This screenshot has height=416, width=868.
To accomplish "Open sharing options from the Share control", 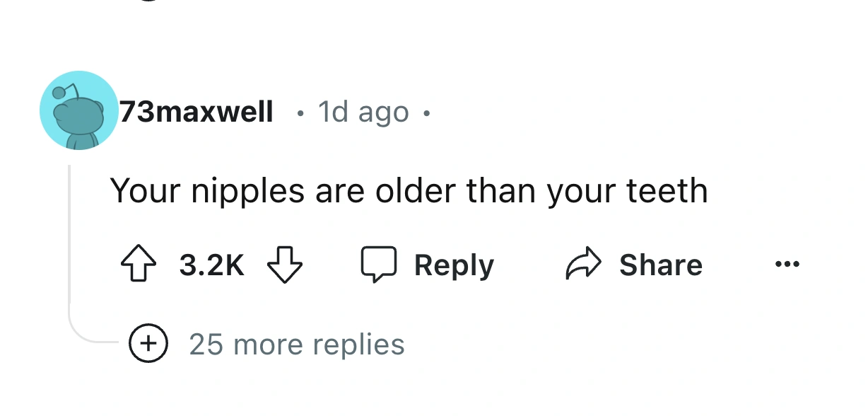I will [x=661, y=265].
